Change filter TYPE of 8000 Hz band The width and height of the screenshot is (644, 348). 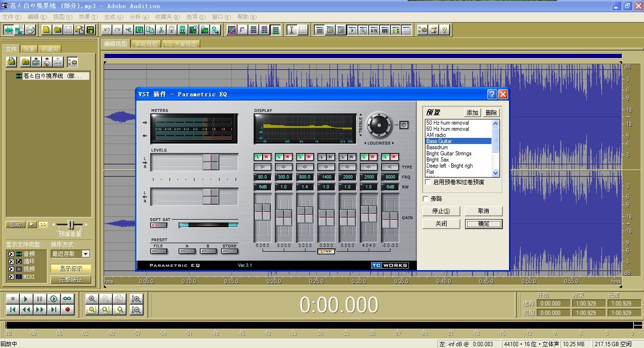[x=390, y=167]
